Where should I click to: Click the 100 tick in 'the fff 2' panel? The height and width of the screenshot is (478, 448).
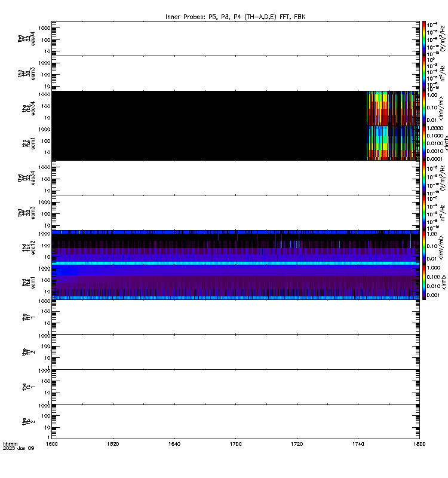[x=46, y=347]
